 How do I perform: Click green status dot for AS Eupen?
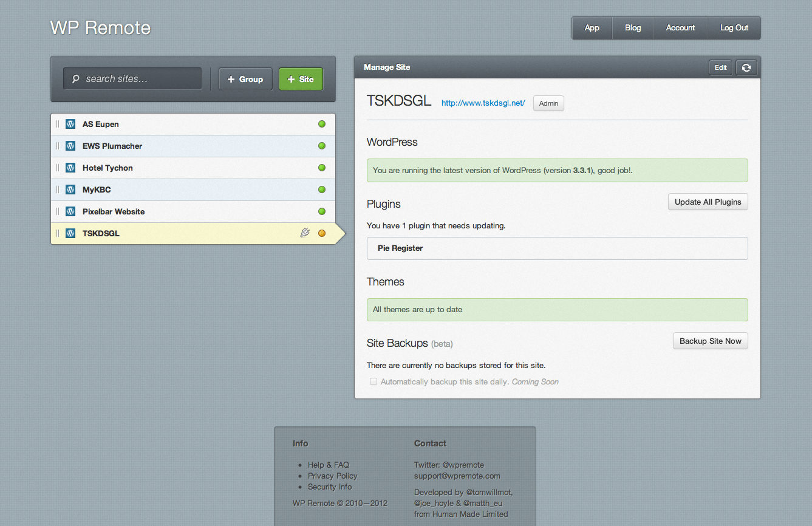[x=322, y=124]
